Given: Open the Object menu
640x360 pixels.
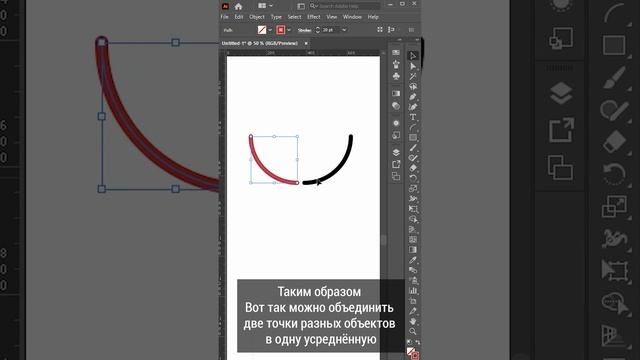Looking at the screenshot, I should click(x=257, y=17).
